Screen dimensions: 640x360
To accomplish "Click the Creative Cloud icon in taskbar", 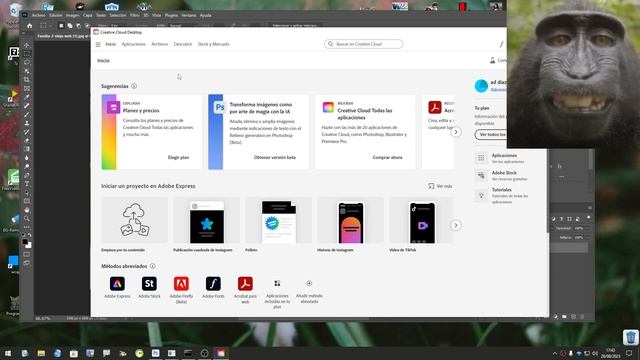I will tap(221, 353).
